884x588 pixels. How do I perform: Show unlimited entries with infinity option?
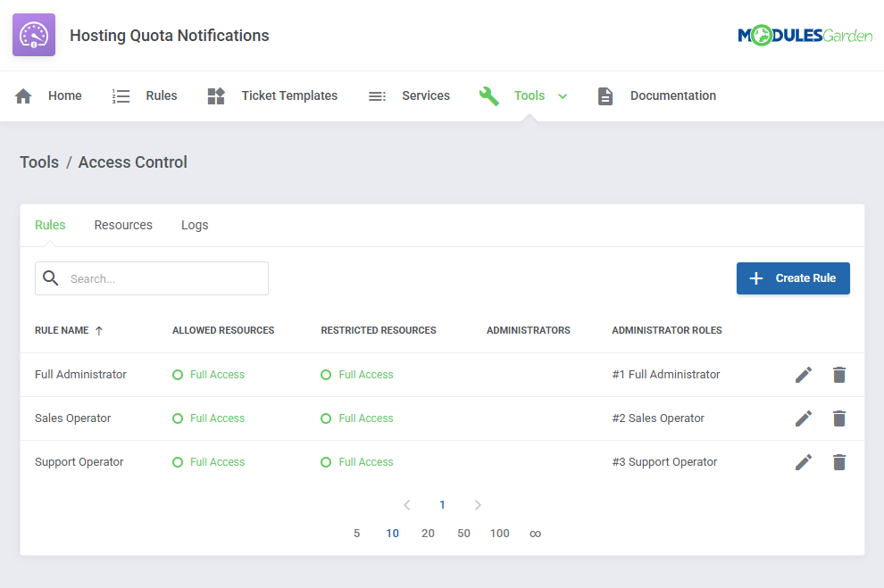[x=535, y=534]
